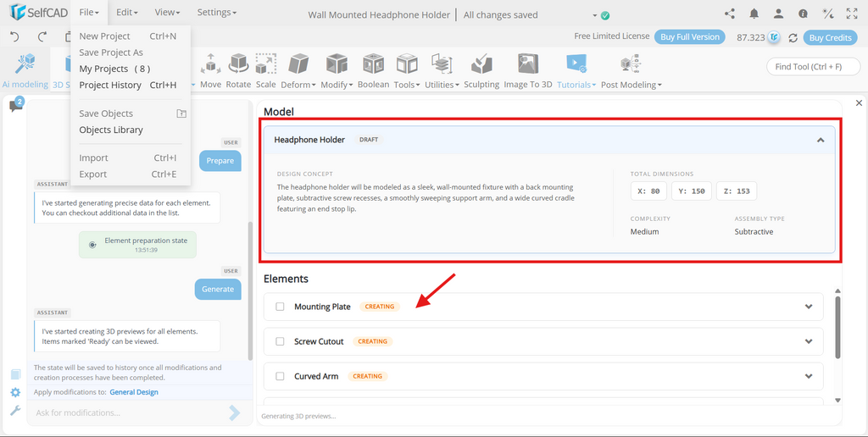The image size is (868, 437).
Task: Click the Z: 153 dimension value
Action: click(737, 191)
